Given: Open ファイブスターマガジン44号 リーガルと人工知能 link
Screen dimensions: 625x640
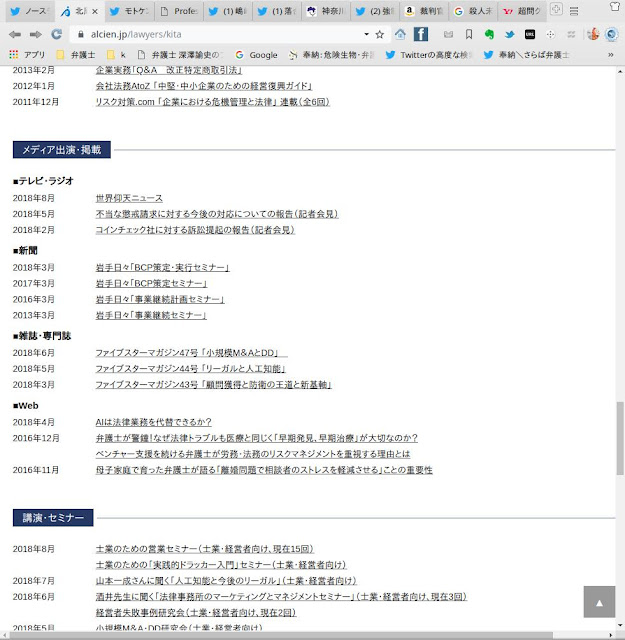Looking at the screenshot, I should click(x=190, y=369).
